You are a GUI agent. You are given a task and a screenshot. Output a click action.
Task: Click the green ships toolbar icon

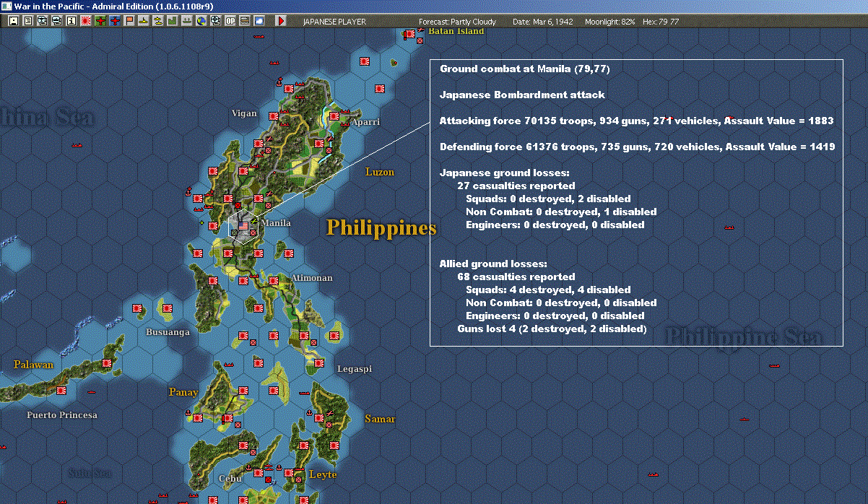point(187,21)
